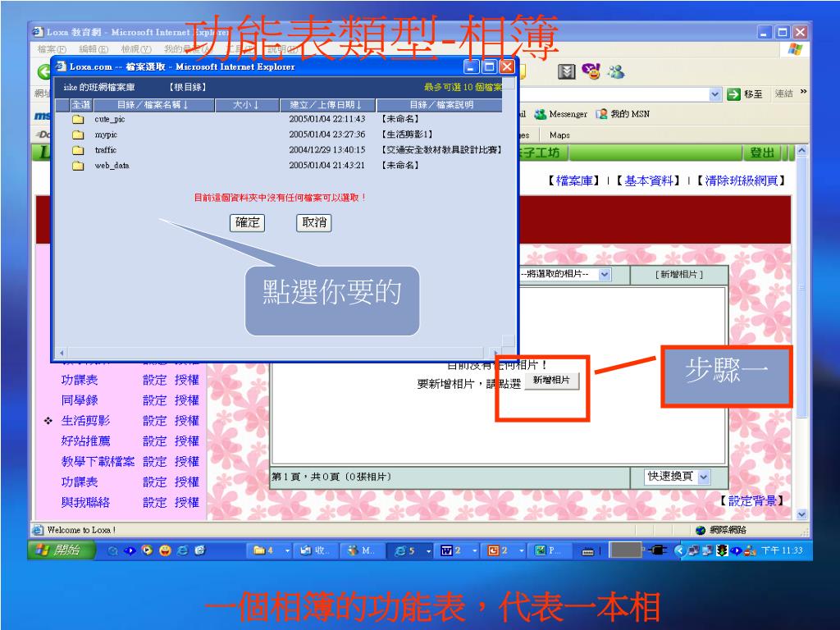840x630 pixels.
Task: Click the web_data folder icon
Action: (x=78, y=166)
